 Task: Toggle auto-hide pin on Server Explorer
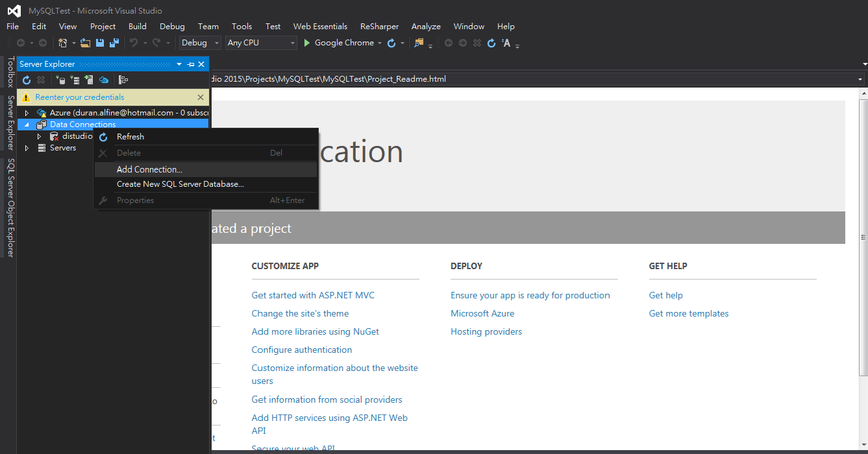coord(191,64)
